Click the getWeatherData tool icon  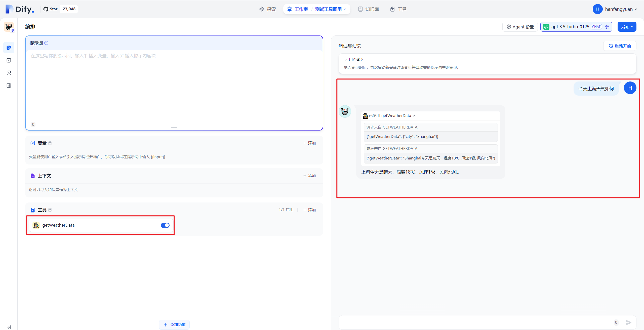coord(36,225)
